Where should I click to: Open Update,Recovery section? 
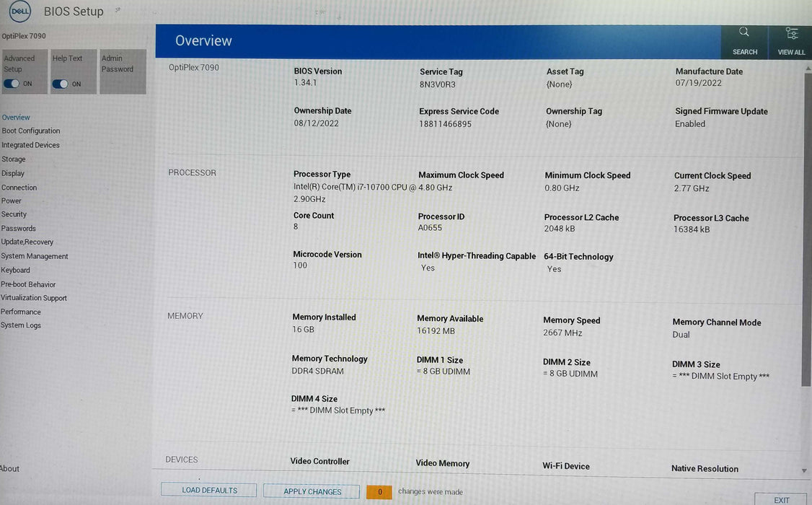pos(27,242)
